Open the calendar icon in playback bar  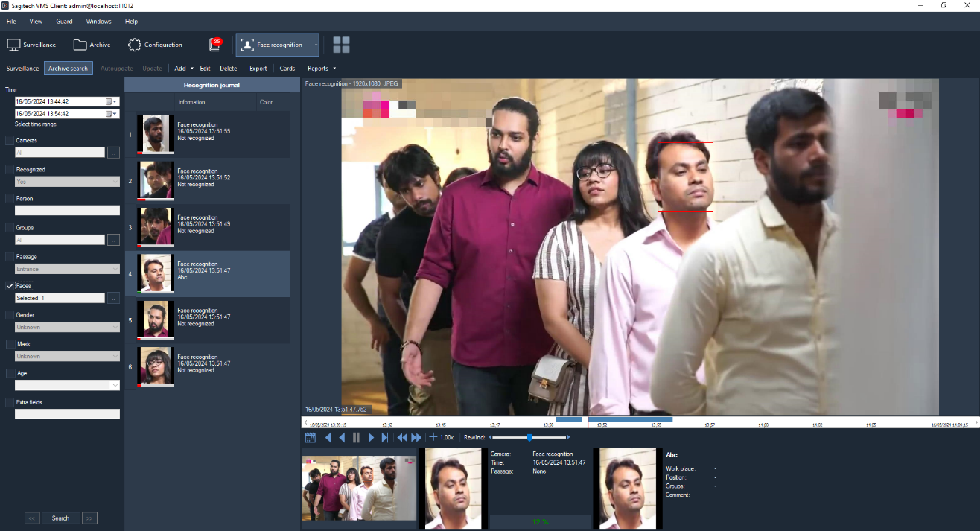click(x=311, y=438)
